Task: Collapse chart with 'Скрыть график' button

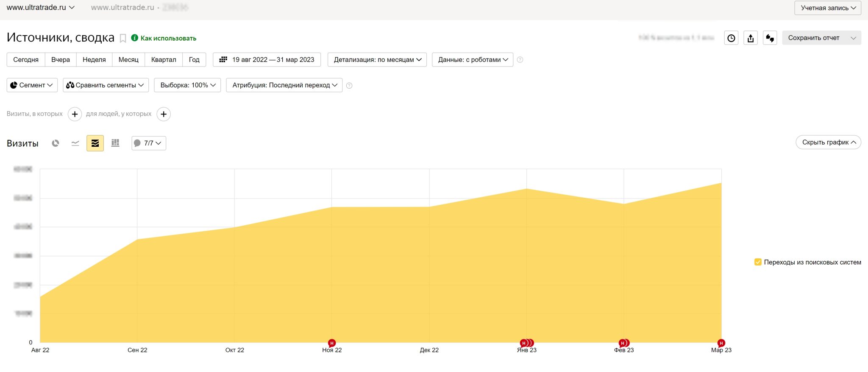Action: click(828, 143)
